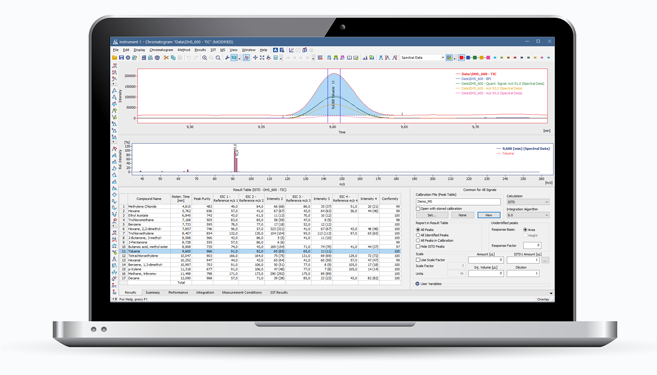Click the Calibration File name field
Screen dimensions: 657x375
(x=458, y=202)
